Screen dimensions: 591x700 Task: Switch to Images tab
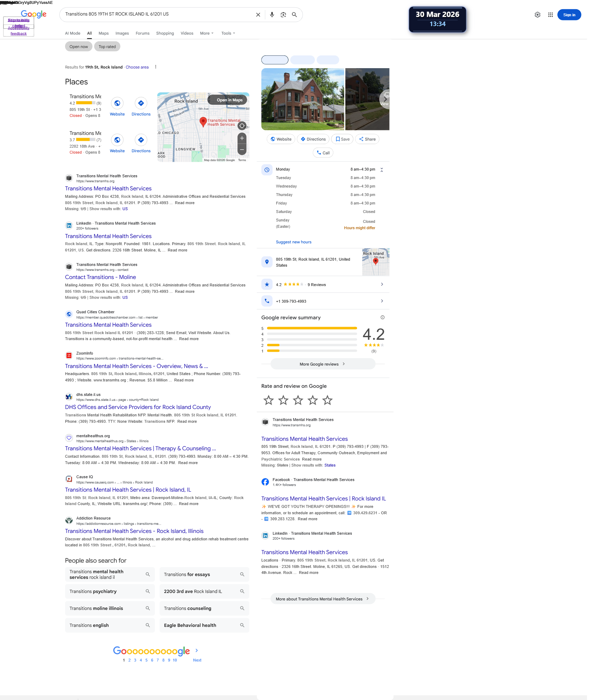point(122,33)
